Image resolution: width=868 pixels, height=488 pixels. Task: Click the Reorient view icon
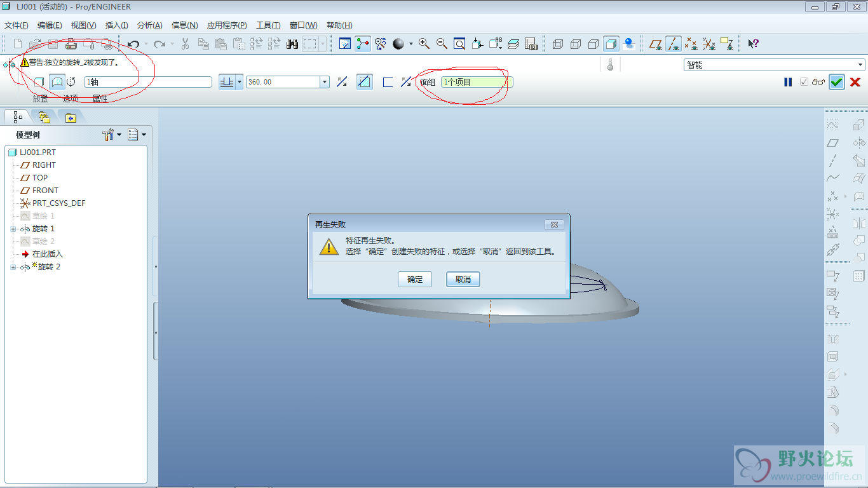tap(477, 44)
